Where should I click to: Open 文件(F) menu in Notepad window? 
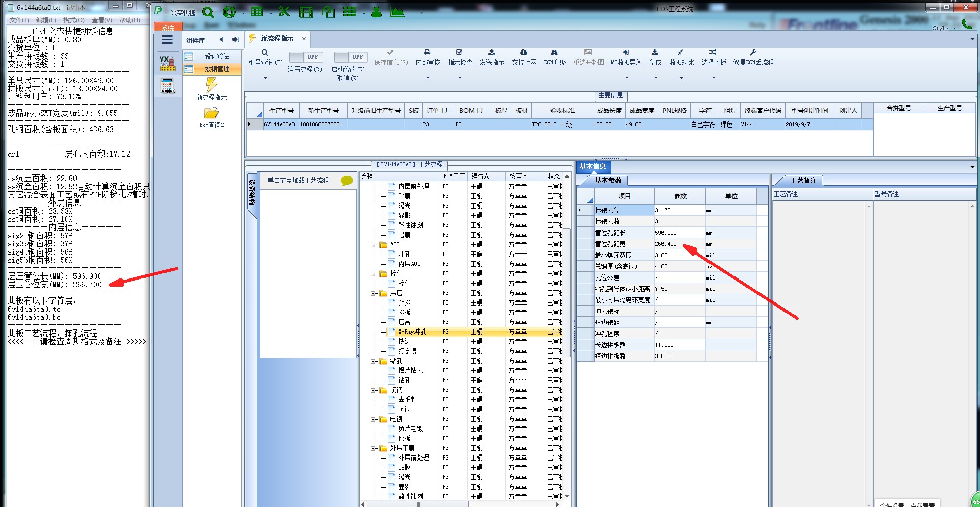[x=19, y=20]
